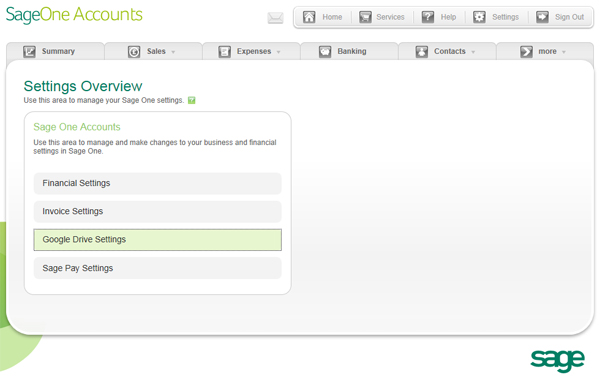The width and height of the screenshot is (600, 380).
Task: Open Help in top toolbar
Action: click(x=448, y=17)
